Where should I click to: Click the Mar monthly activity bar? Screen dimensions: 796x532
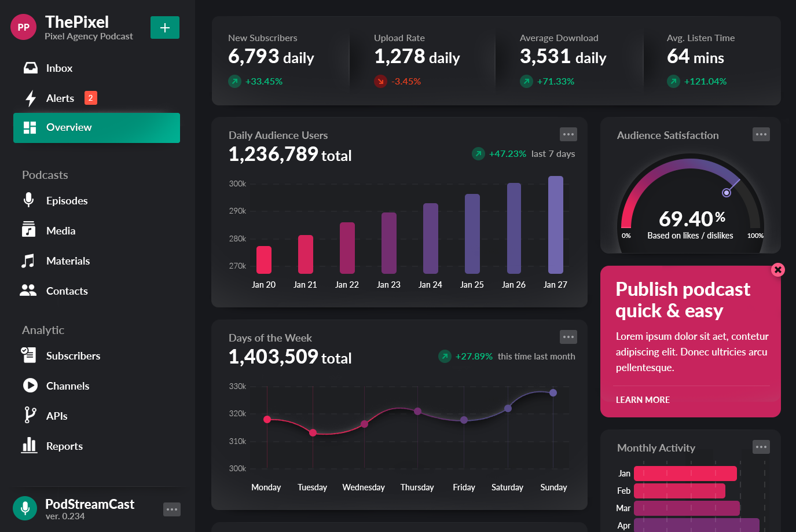(x=687, y=508)
